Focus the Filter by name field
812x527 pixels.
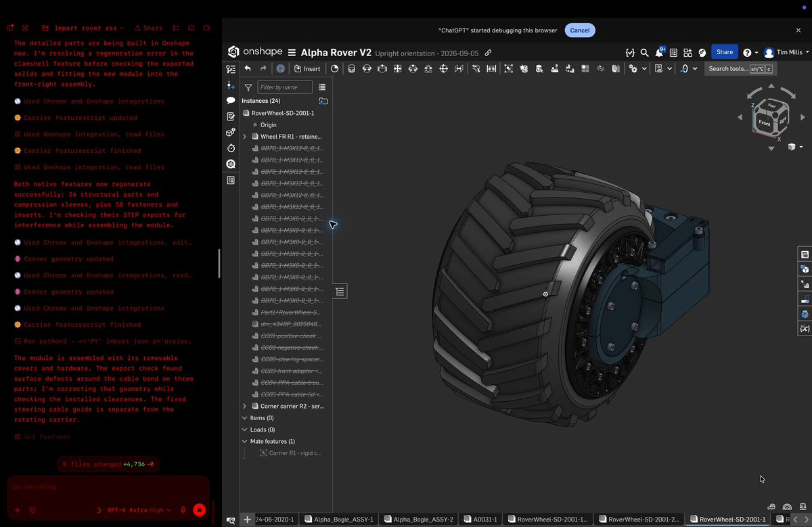(x=285, y=87)
